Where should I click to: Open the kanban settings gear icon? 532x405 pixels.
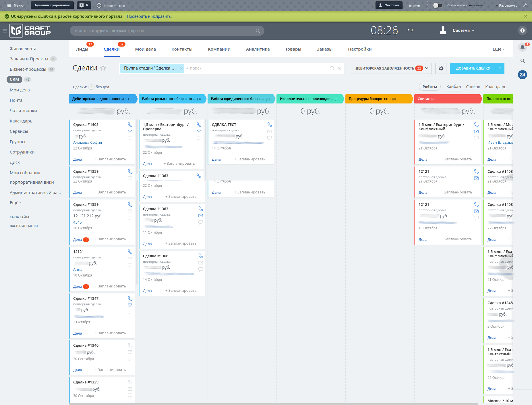tap(441, 68)
